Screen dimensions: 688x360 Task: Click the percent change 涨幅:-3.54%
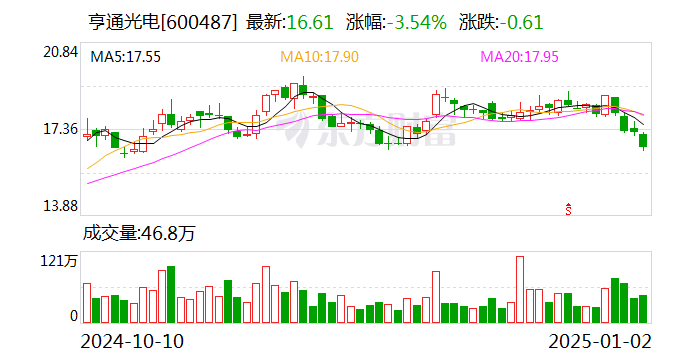click(x=396, y=22)
